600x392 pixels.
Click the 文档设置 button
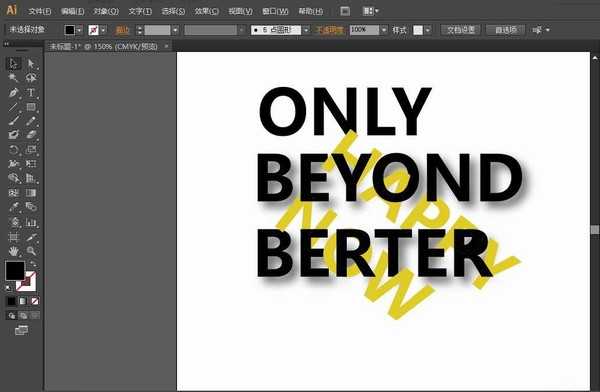pos(461,30)
